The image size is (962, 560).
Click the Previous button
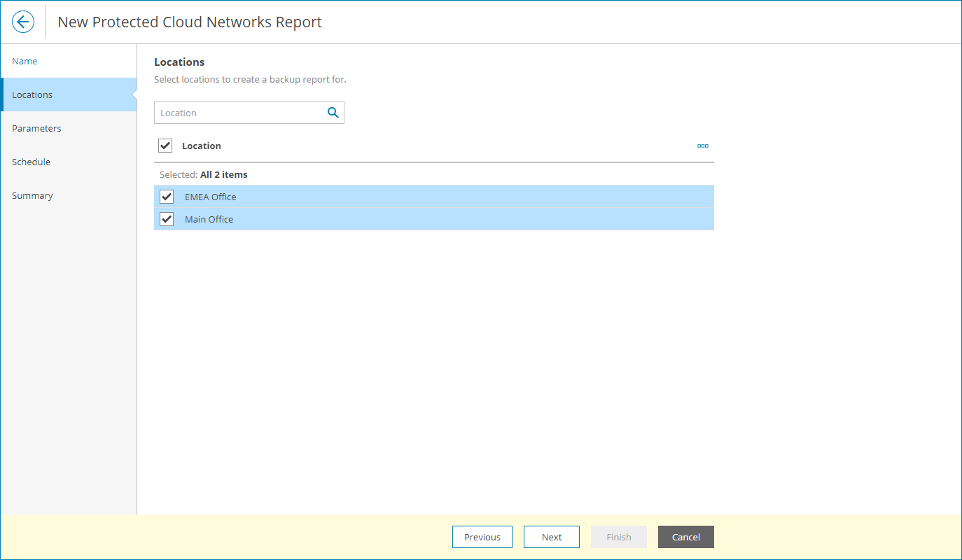pyautogui.click(x=482, y=537)
